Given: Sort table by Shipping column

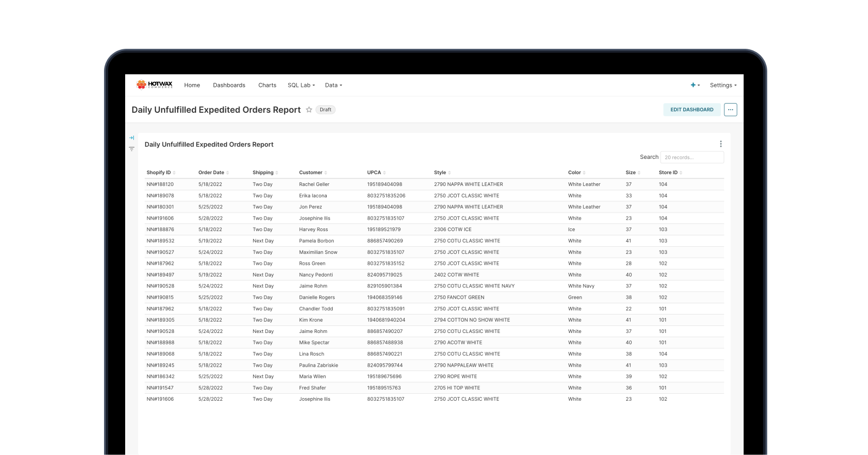Looking at the screenshot, I should [x=265, y=172].
